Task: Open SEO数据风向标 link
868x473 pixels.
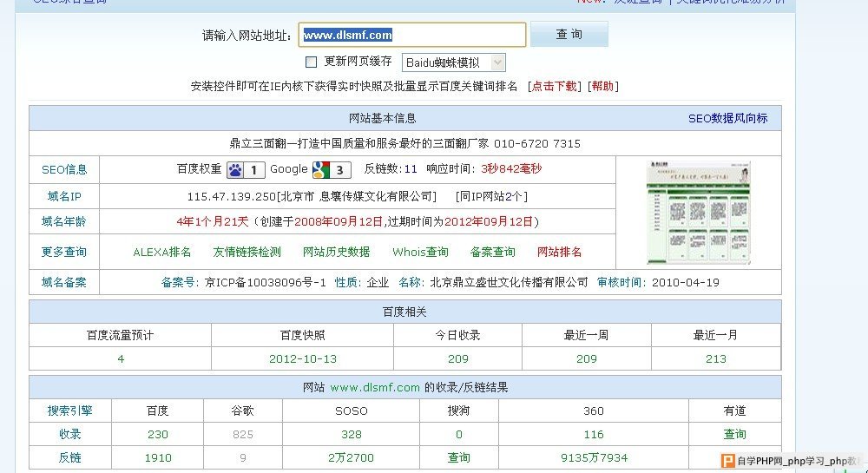Action: 728,118
